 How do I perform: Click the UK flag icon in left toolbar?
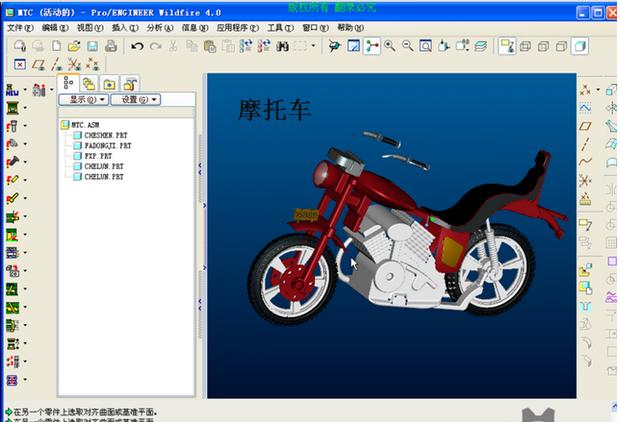pos(12,380)
